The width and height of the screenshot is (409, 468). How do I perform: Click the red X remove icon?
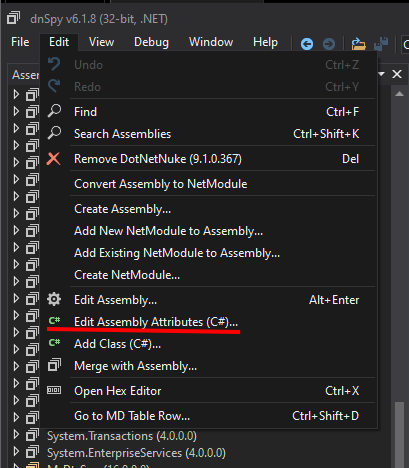pos(53,159)
